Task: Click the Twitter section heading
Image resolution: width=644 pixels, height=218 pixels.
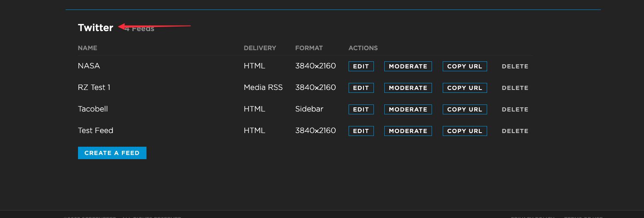Action: click(x=95, y=28)
